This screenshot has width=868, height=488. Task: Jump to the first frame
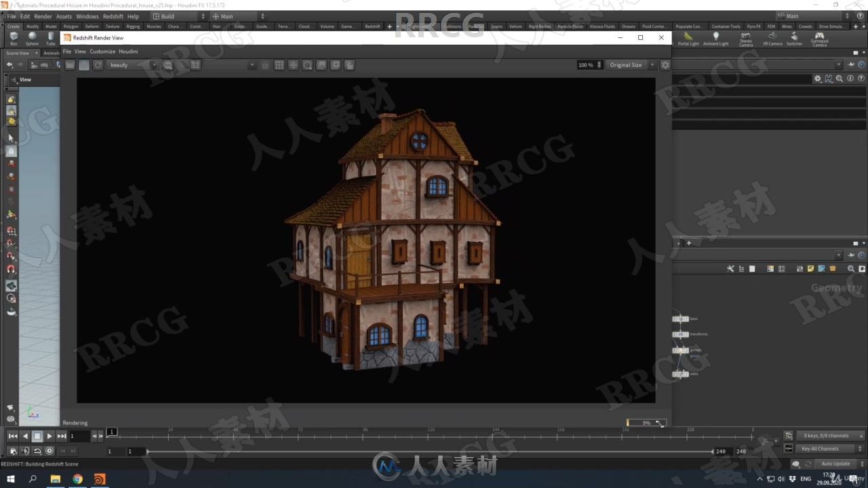point(13,436)
